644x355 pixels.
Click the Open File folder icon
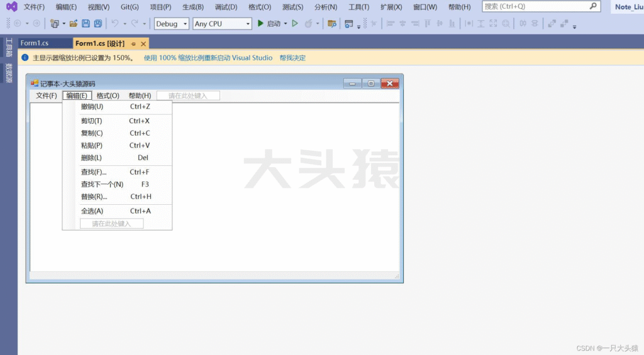tap(74, 24)
